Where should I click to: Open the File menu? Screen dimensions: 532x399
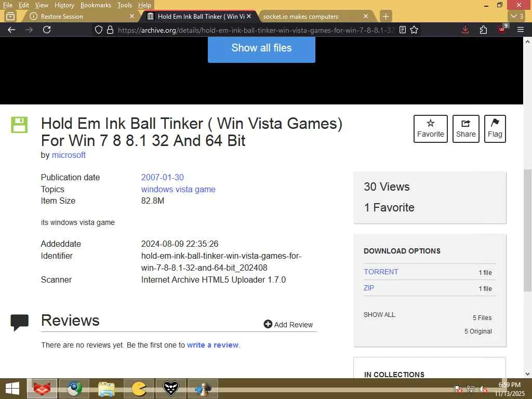tap(7, 5)
